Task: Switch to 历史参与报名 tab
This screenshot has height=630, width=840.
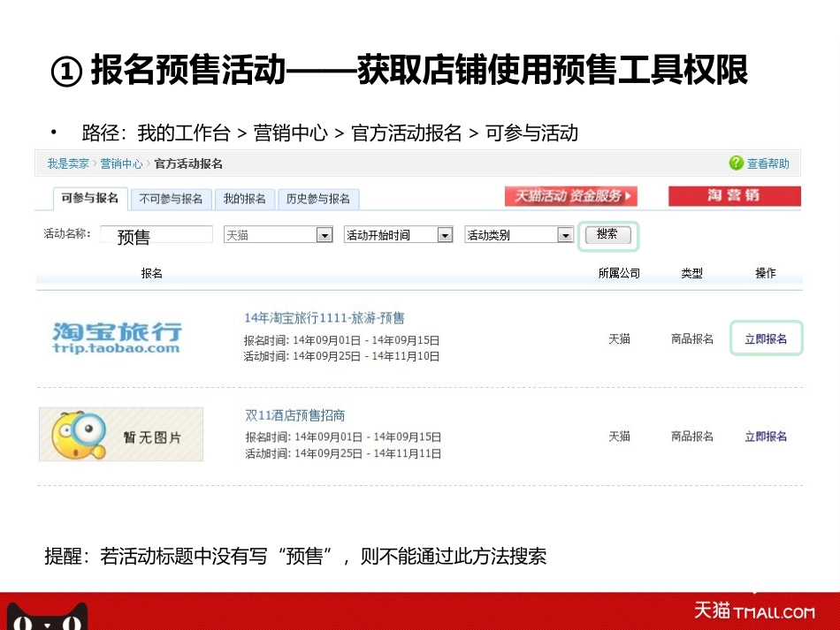Action: click(318, 199)
